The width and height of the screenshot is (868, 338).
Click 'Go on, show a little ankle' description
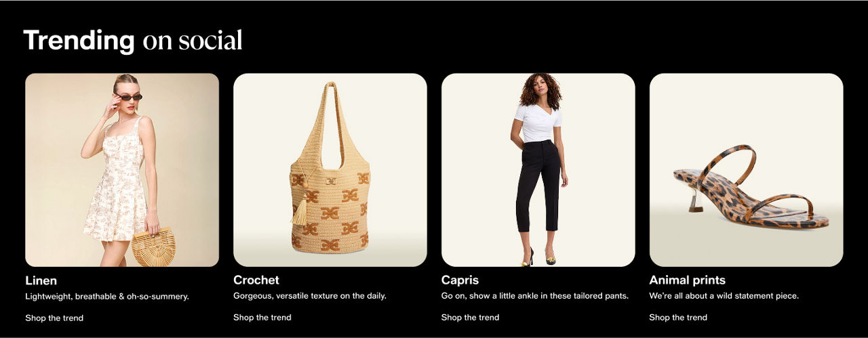tap(535, 297)
